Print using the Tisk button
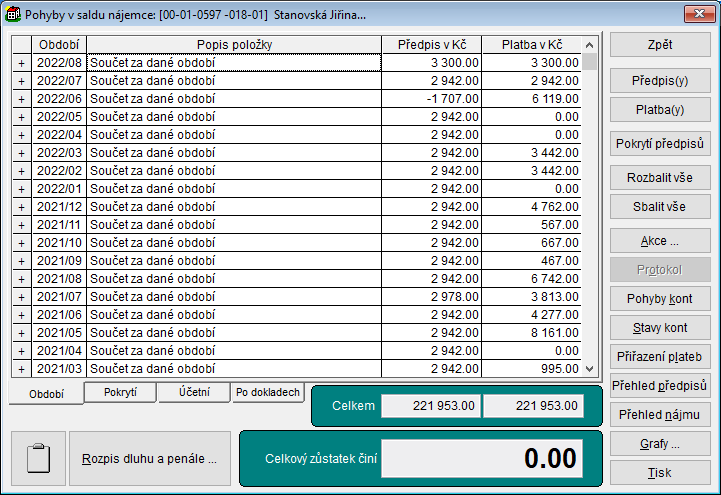 pos(660,473)
